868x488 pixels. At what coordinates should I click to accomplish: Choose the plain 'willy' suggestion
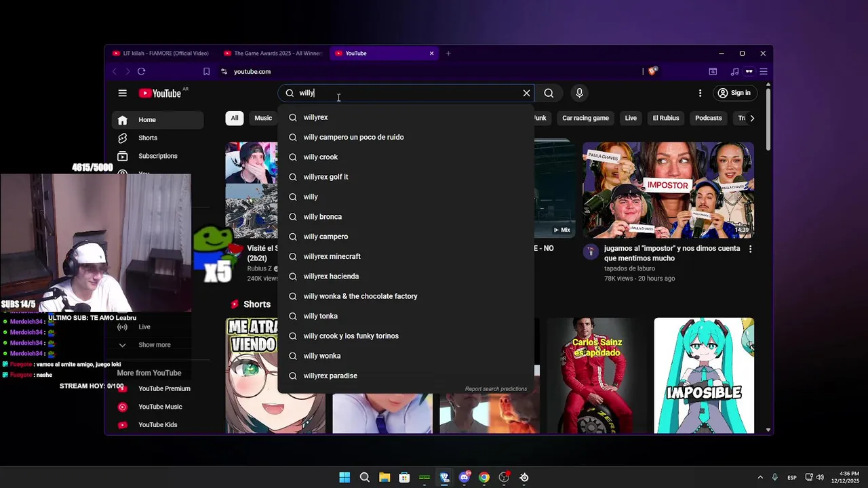(x=406, y=197)
